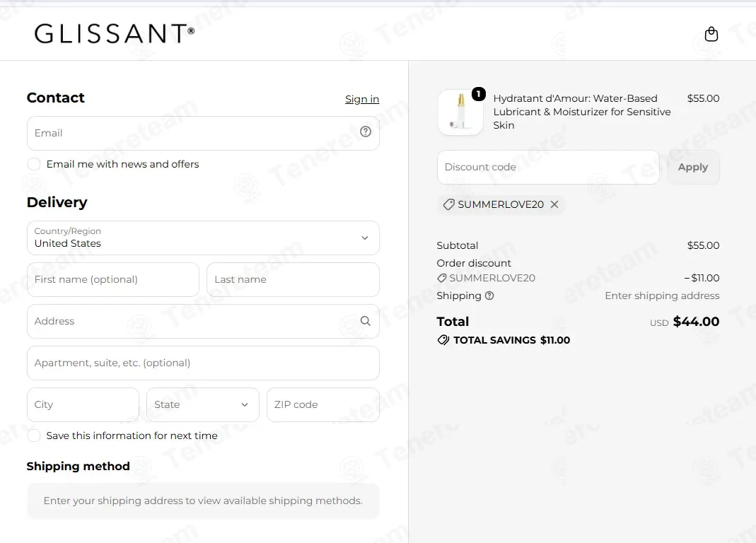Screen dimensions: 756x543
Task: Click the email field help icon
Action: (366, 132)
